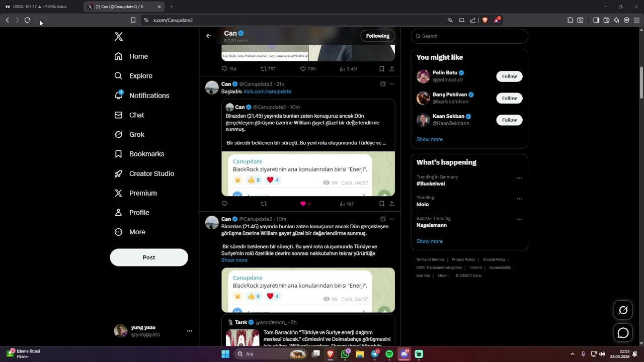Open Grok explain on the 21s post

point(383,84)
